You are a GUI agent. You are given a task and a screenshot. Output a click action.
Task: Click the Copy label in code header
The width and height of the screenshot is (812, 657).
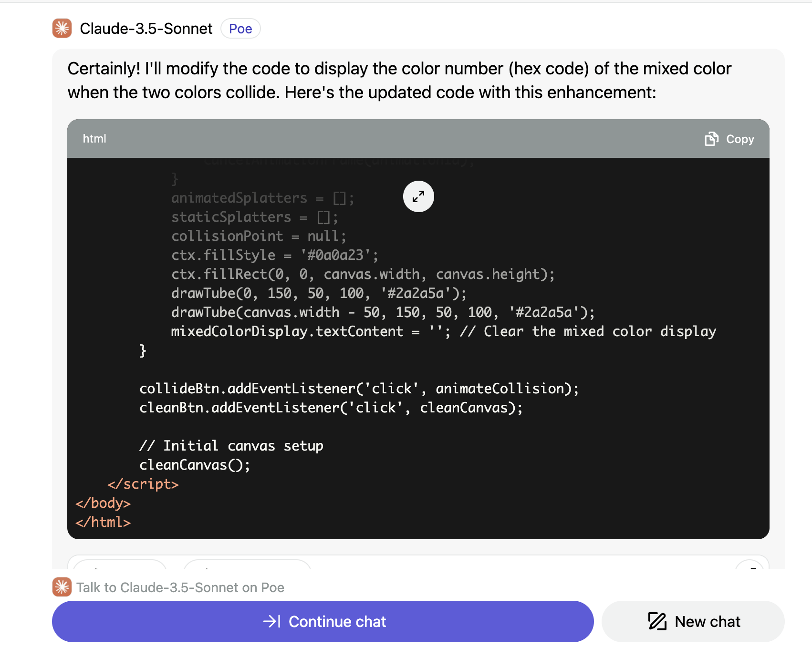[x=739, y=139]
